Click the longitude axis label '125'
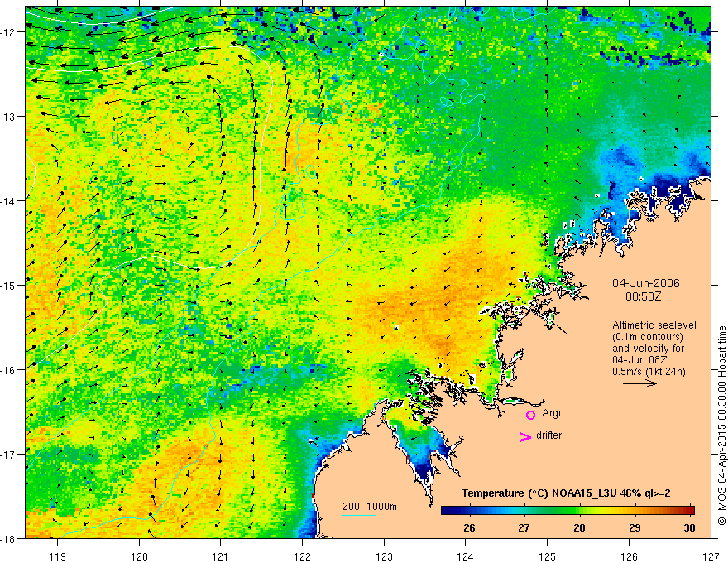 click(548, 556)
